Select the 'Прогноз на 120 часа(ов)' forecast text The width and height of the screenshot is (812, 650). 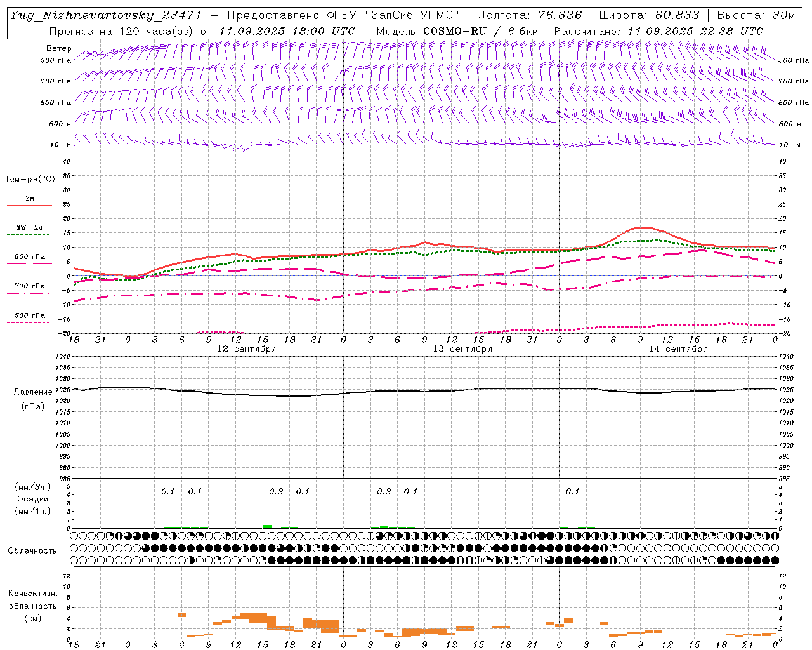122,31
